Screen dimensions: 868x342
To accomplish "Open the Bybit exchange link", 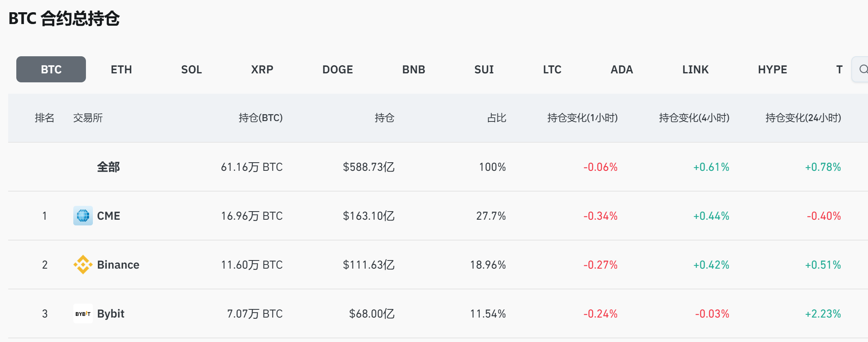I will (x=111, y=313).
